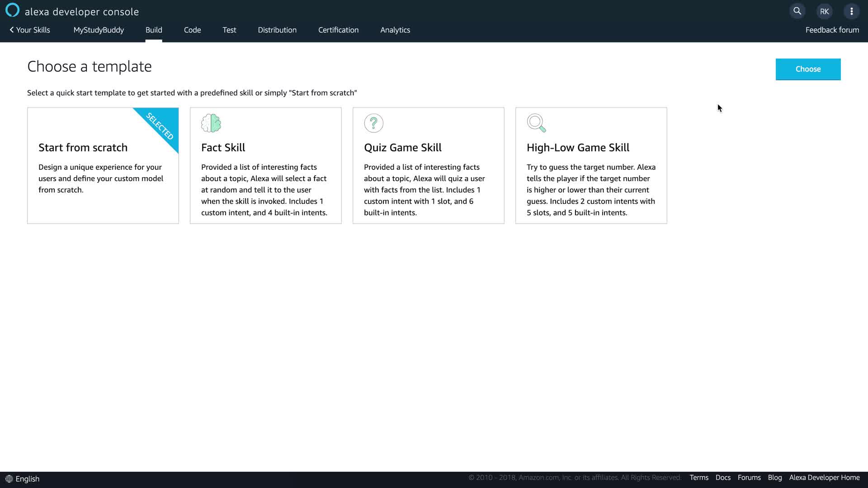The image size is (868, 488).
Task: Open the Distribution tab
Action: [x=277, y=30]
